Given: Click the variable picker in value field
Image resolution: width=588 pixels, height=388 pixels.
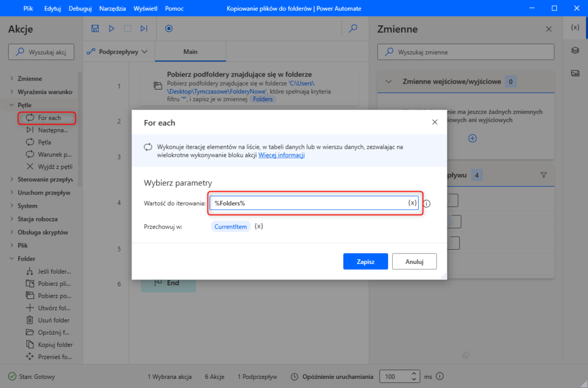Looking at the screenshot, I should pyautogui.click(x=412, y=203).
